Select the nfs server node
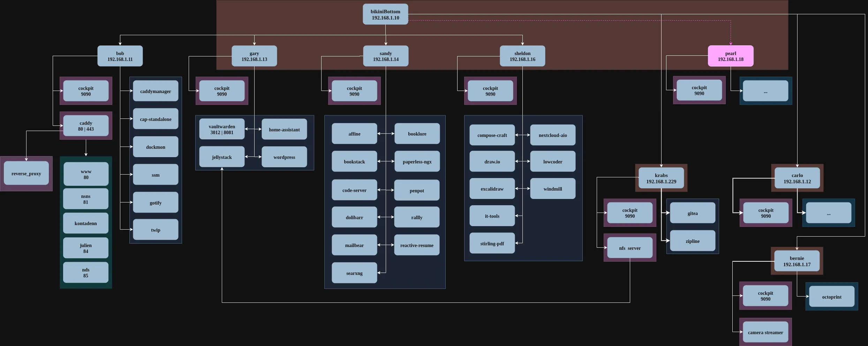 point(630,248)
